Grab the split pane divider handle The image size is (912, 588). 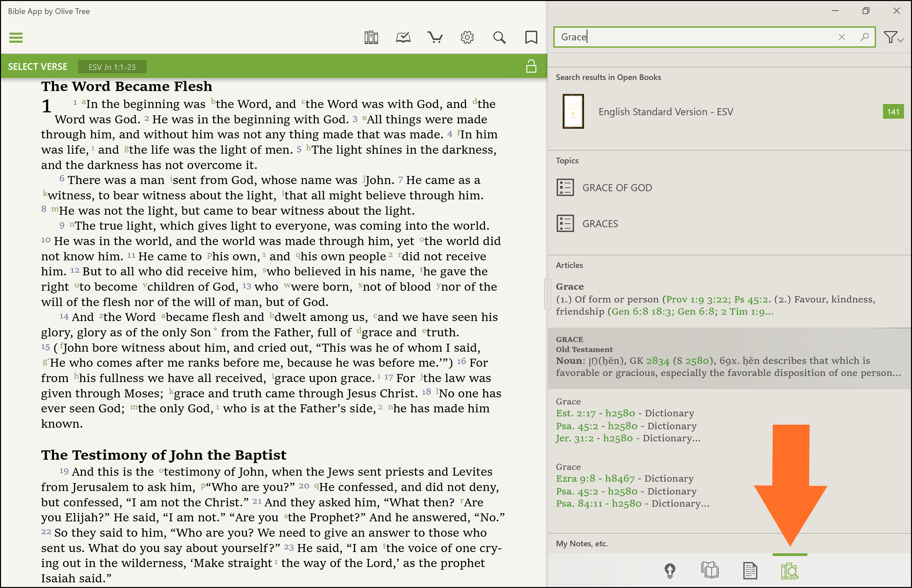pyautogui.click(x=547, y=293)
